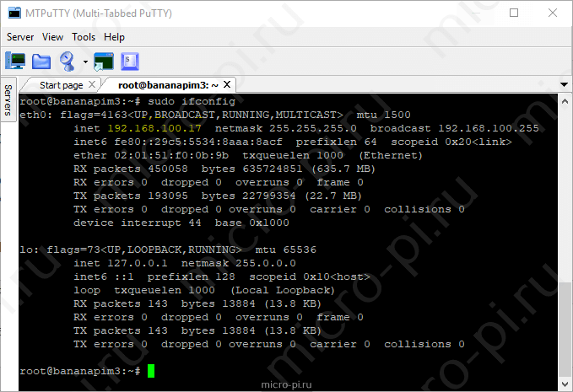Open the dropdown arrow beside the magnifier icon

click(85, 62)
